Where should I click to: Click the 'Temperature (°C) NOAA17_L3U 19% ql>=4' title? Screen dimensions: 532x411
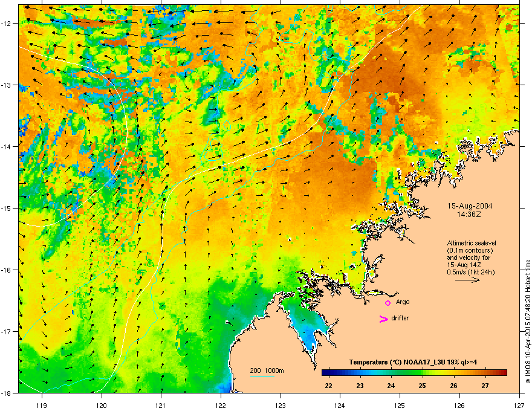tap(413, 362)
